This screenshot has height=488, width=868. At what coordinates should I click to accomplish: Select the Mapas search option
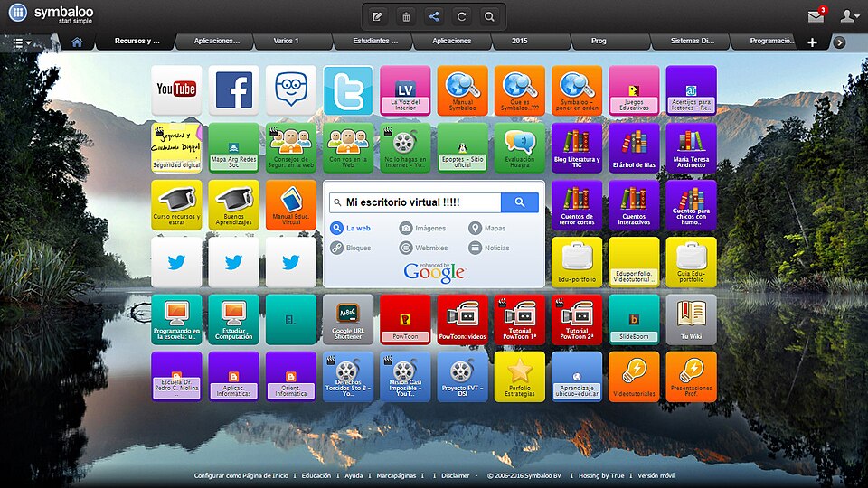486,229
